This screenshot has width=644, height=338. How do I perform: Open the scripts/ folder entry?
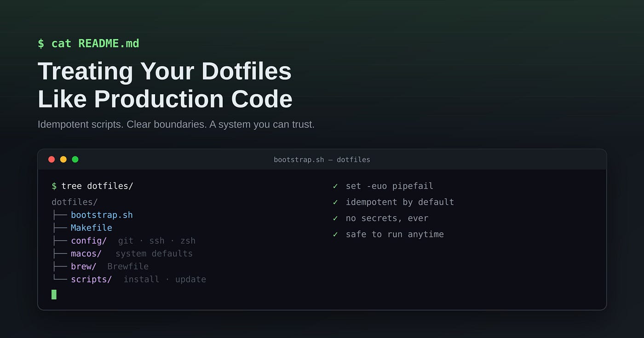click(91, 280)
